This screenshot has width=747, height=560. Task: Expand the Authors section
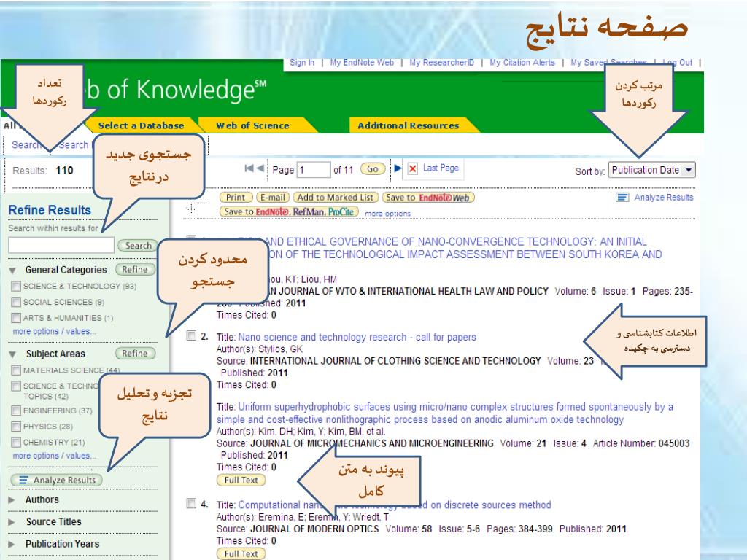click(12, 500)
